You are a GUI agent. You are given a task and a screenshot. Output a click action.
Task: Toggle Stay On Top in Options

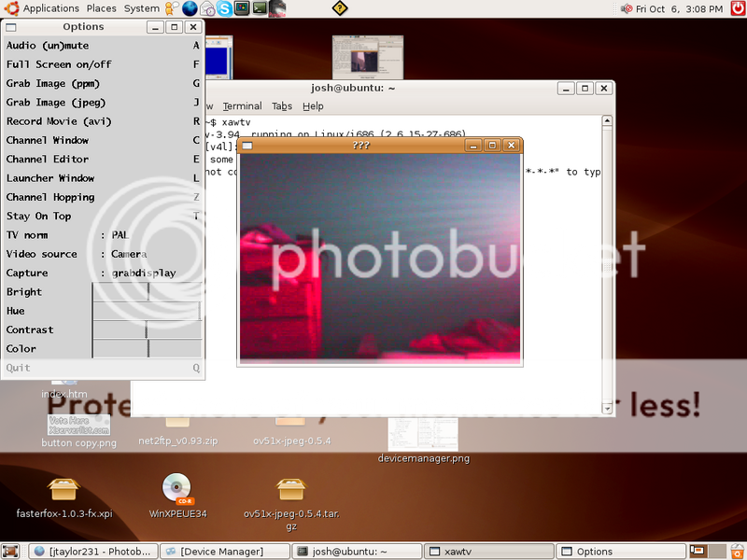(39, 216)
